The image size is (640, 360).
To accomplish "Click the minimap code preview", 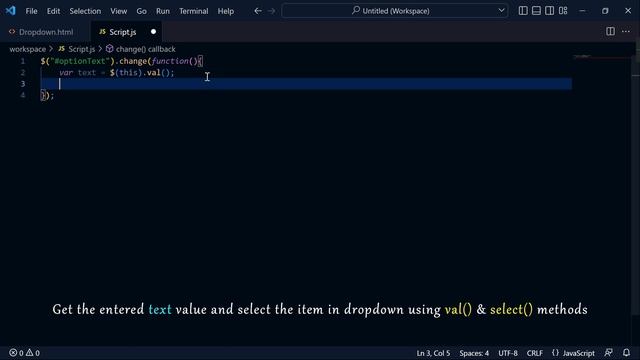I will 582,56.
